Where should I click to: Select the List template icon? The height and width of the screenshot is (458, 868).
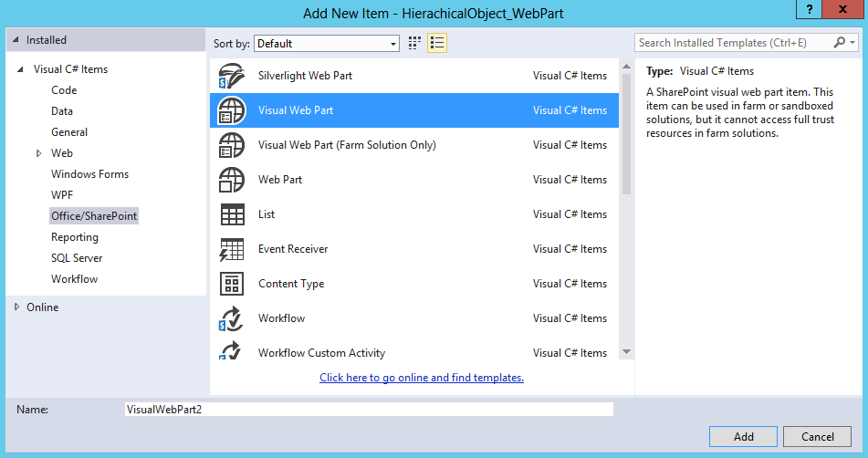pyautogui.click(x=232, y=214)
